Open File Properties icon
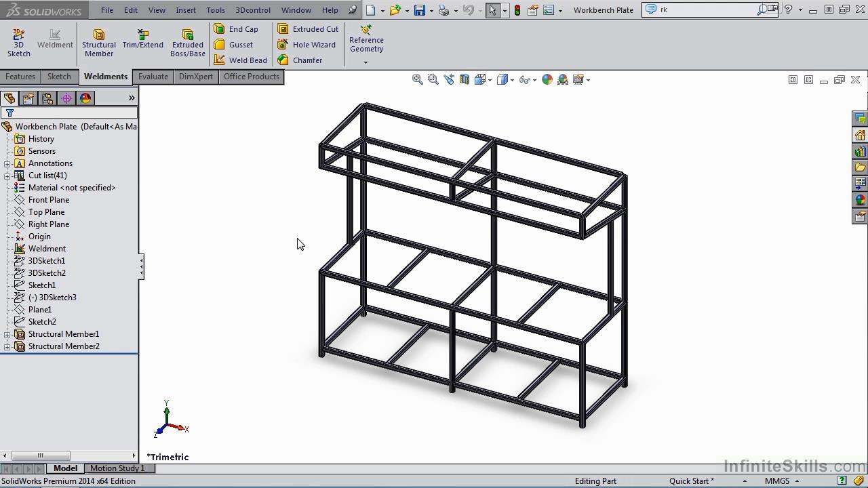 click(x=533, y=10)
